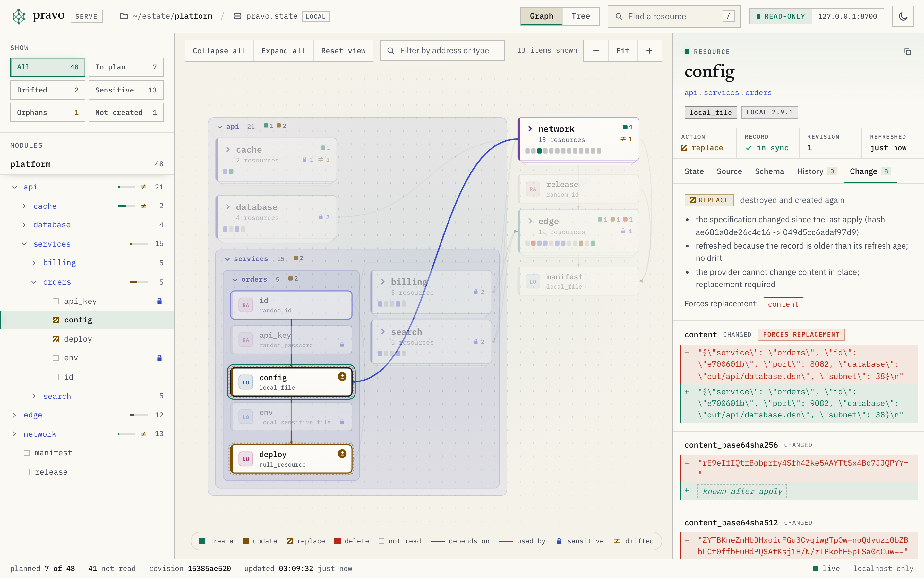Expand the cache module in the tree

(24, 206)
